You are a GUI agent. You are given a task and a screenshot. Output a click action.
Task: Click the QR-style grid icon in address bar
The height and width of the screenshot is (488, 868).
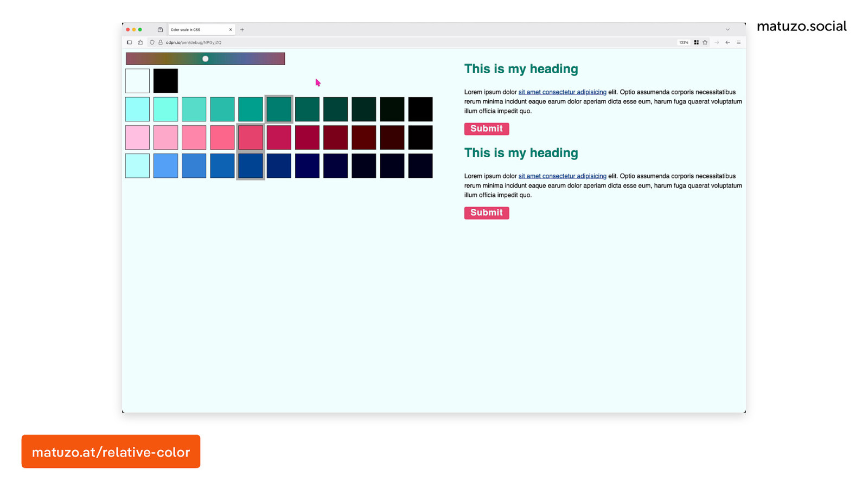pyautogui.click(x=696, y=42)
